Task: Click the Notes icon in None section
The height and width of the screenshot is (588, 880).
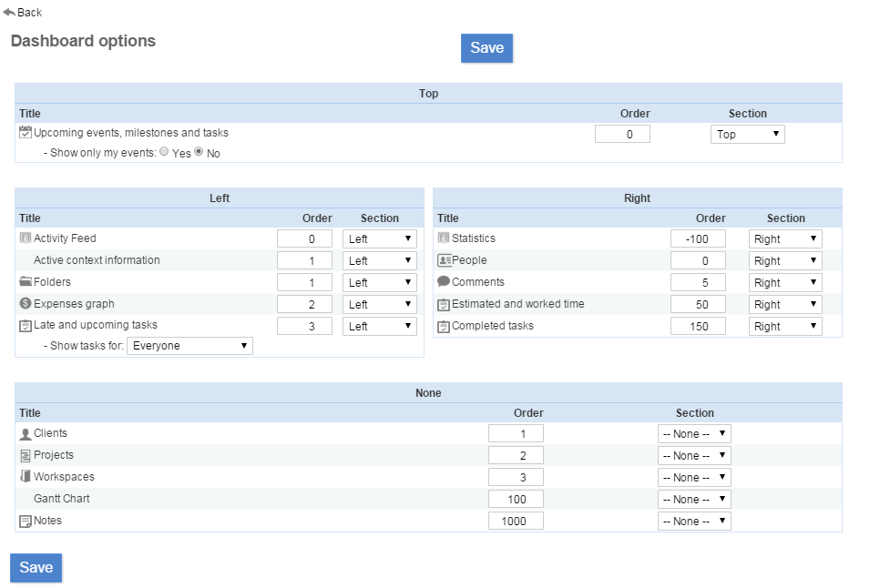Action: click(26, 522)
